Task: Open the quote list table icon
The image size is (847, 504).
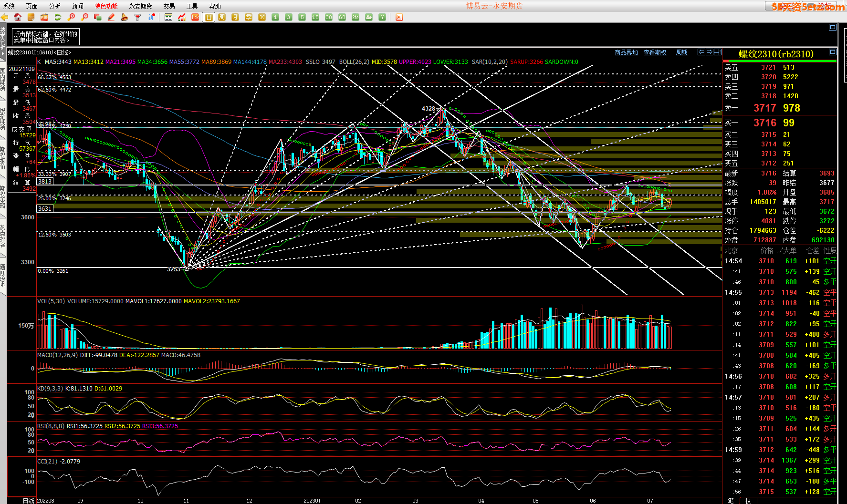Action: [168, 17]
